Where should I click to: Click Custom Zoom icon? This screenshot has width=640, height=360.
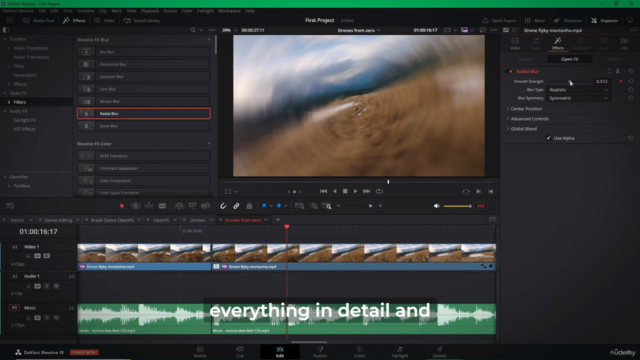pyautogui.click(x=327, y=206)
